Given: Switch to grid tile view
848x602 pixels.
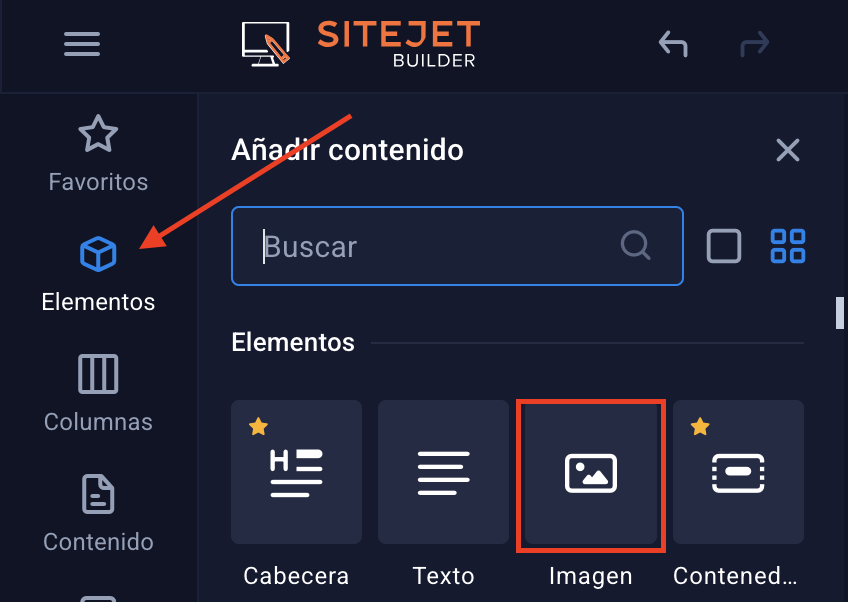Looking at the screenshot, I should [x=787, y=246].
